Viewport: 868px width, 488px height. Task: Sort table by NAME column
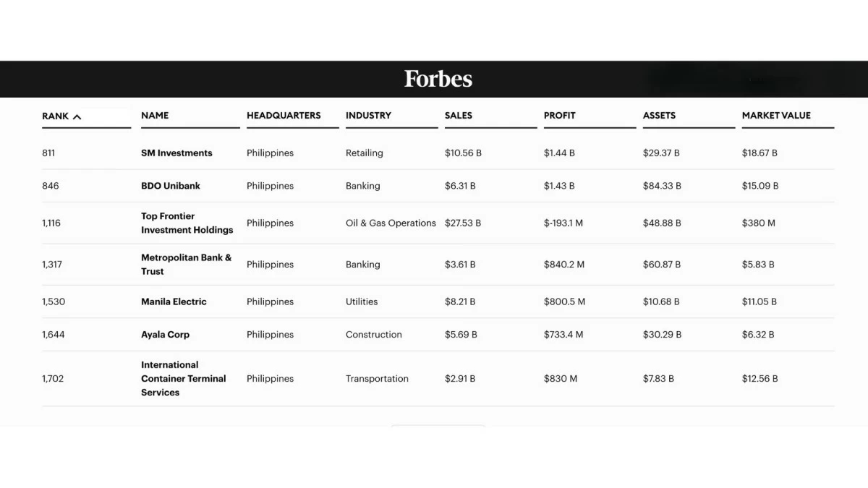coord(155,116)
